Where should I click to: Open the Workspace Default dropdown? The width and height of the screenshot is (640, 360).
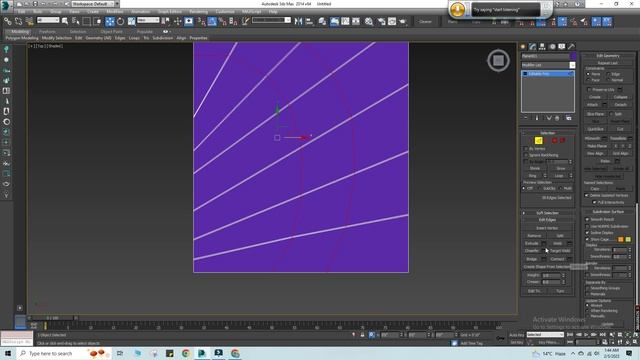(x=93, y=4)
